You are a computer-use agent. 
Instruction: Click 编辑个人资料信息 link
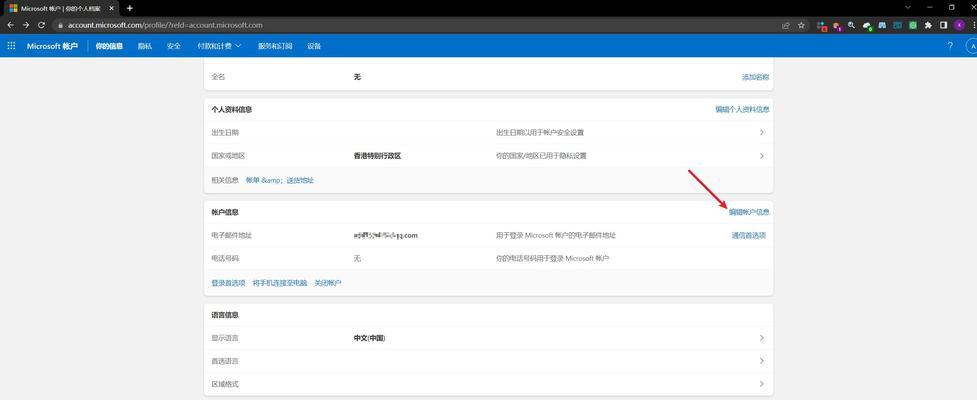pos(742,110)
